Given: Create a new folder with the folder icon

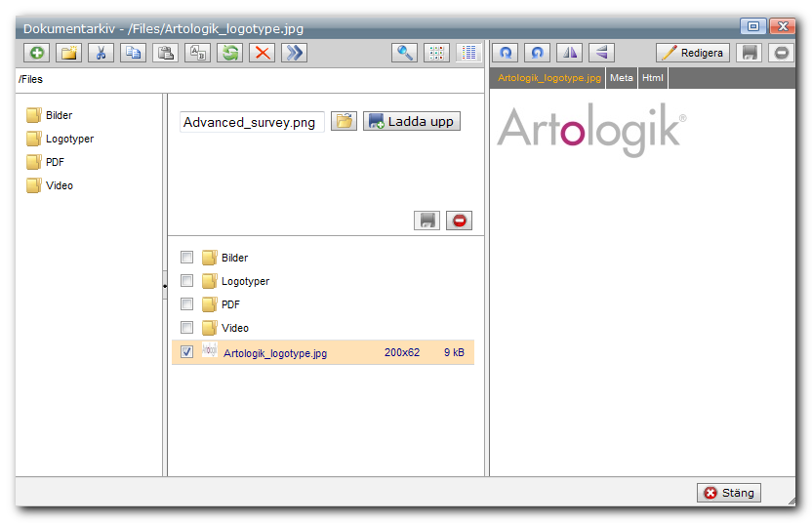Looking at the screenshot, I should point(69,53).
